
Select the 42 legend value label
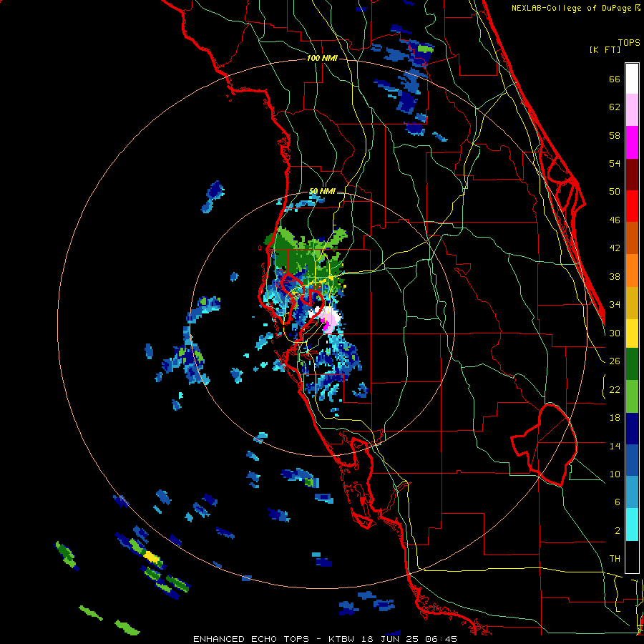pos(615,248)
